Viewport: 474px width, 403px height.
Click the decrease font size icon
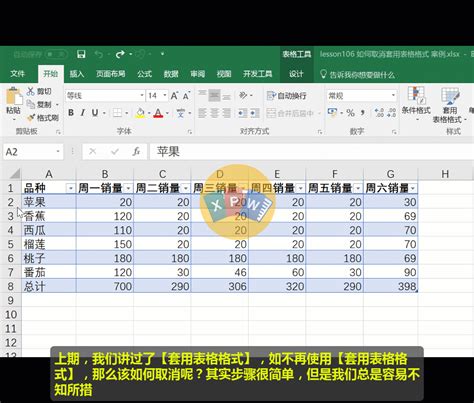[x=186, y=96]
